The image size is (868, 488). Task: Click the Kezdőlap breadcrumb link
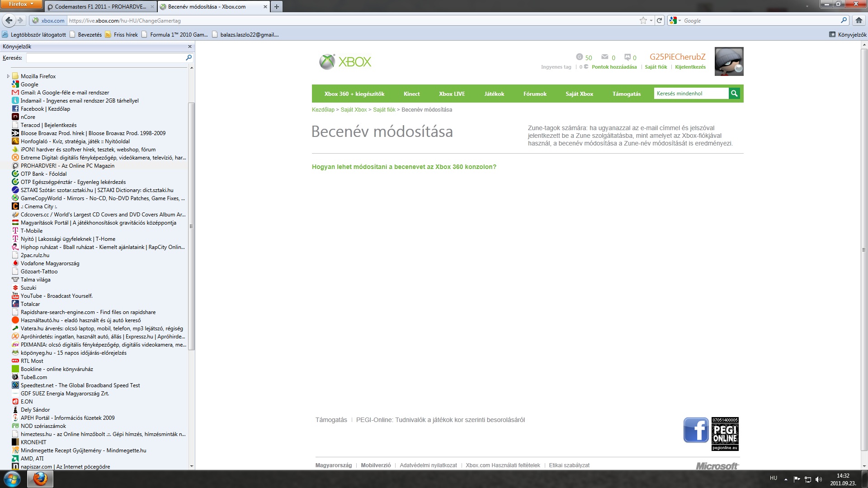tap(323, 110)
